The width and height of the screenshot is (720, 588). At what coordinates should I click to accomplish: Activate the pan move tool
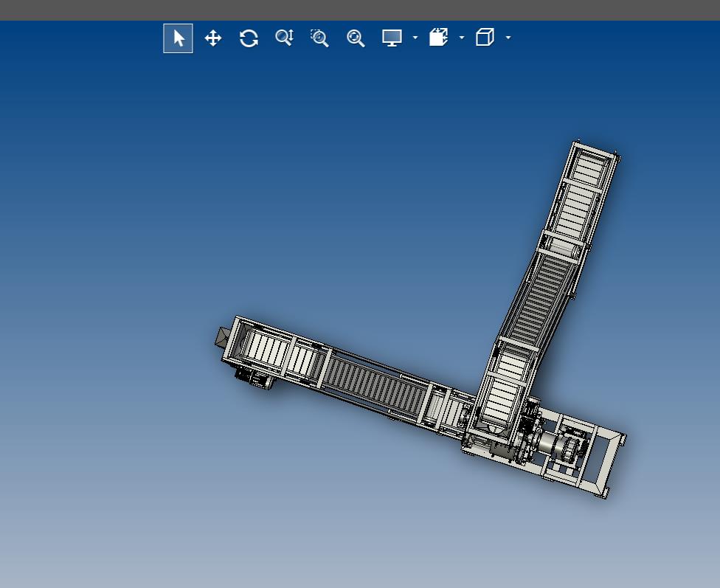(x=213, y=38)
